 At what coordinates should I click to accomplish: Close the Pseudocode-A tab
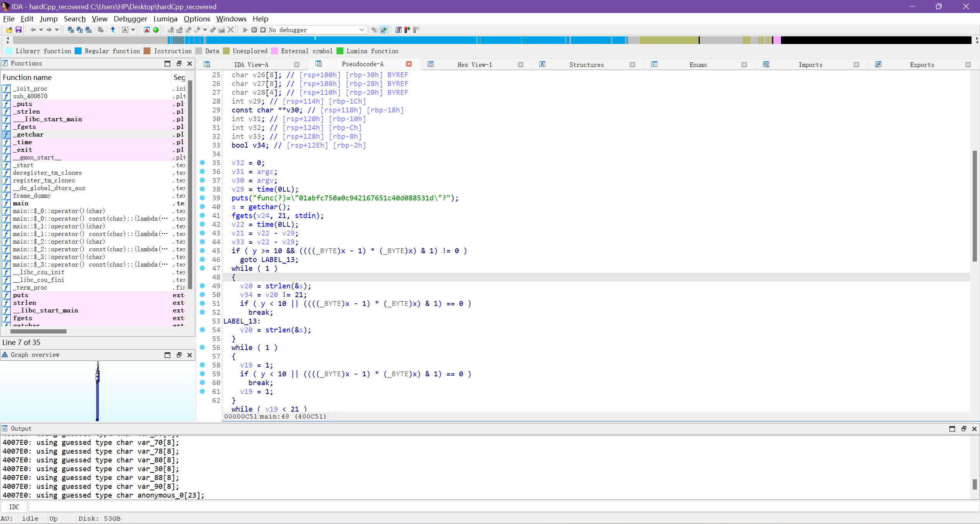point(409,64)
